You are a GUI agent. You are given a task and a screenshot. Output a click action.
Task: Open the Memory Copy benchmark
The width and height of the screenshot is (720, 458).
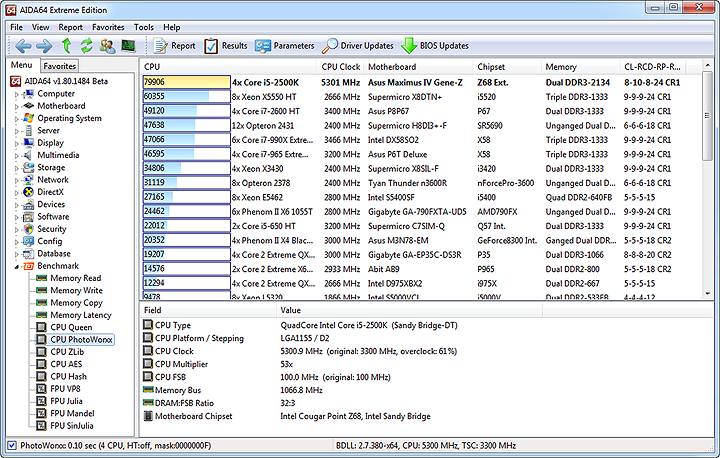coord(76,303)
